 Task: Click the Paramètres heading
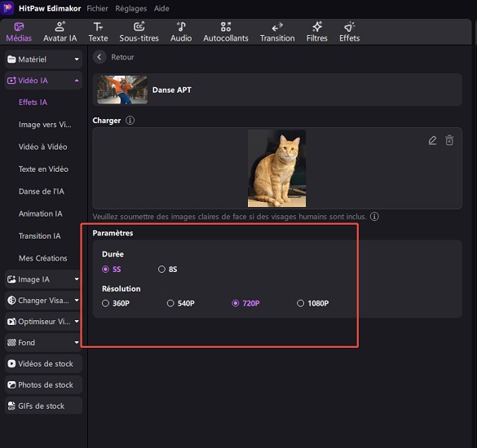(113, 233)
